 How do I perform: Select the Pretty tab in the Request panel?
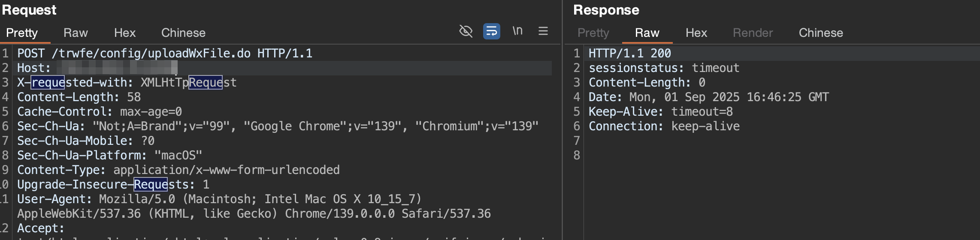22,33
